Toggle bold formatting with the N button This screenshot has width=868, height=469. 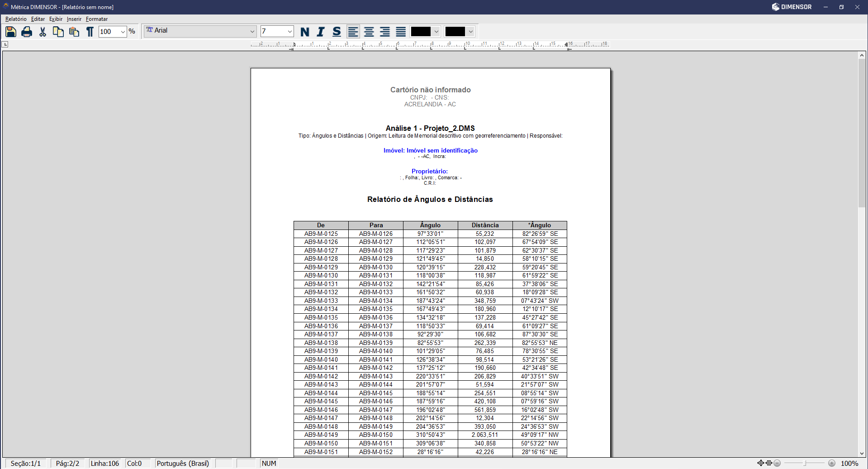tap(305, 32)
